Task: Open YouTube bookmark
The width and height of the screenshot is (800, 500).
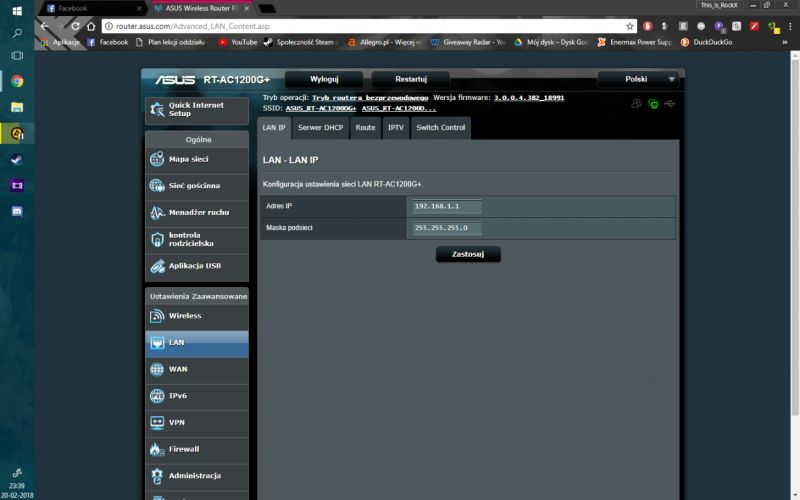Action: click(238, 42)
